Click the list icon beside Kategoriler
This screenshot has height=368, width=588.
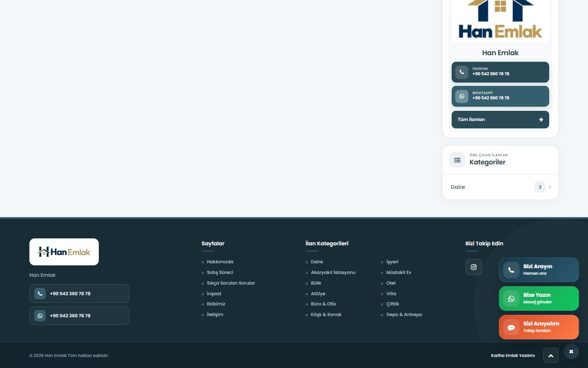[457, 160]
